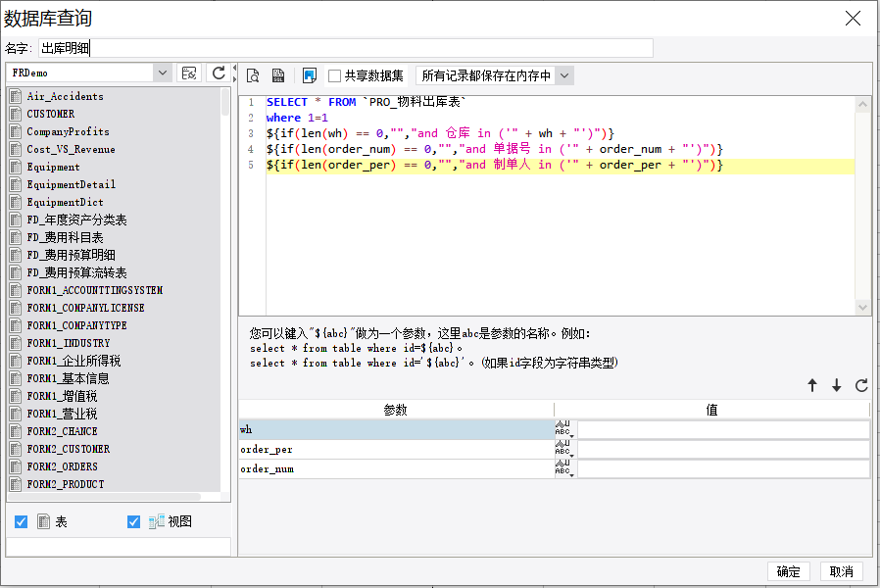
Task: Click SQL line 1 SELECT statement
Action: (366, 102)
